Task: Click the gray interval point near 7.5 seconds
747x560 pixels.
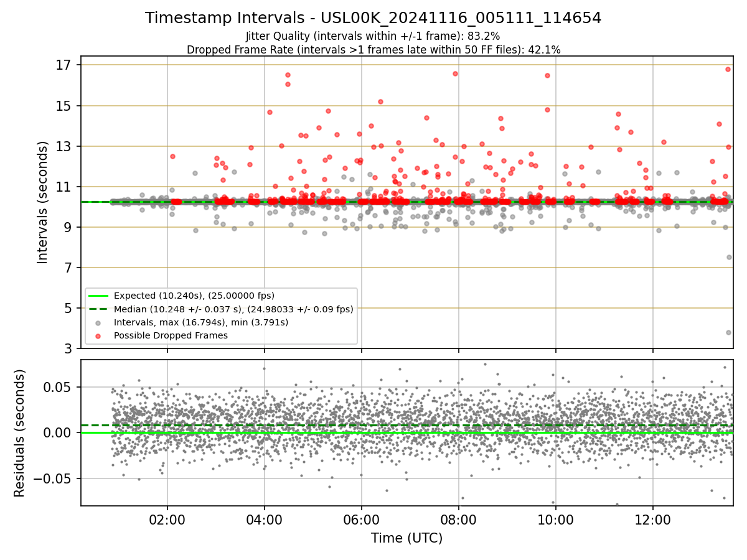Action: pos(729,257)
